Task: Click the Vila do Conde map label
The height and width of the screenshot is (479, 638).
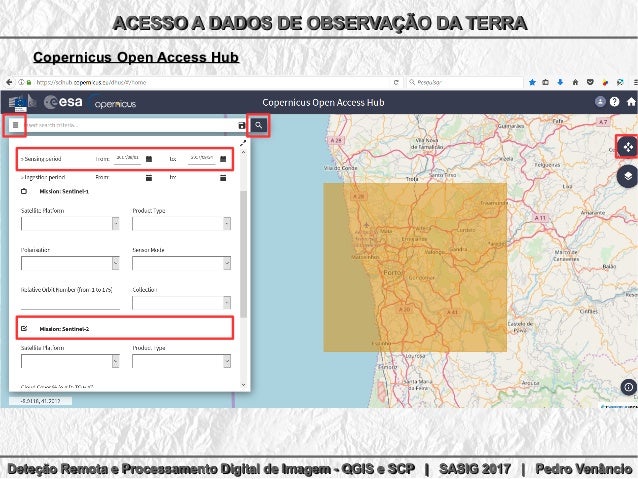Action: coord(341,168)
